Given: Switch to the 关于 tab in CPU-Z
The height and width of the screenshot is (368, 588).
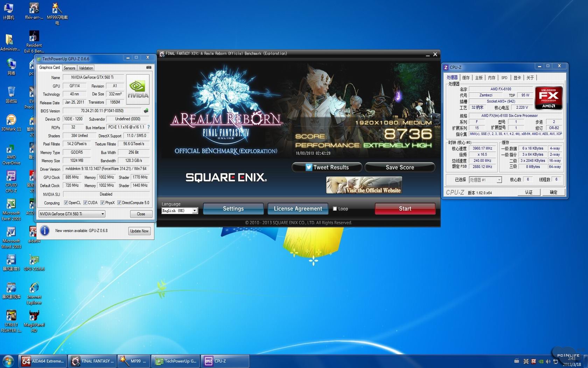Looking at the screenshot, I should (530, 78).
